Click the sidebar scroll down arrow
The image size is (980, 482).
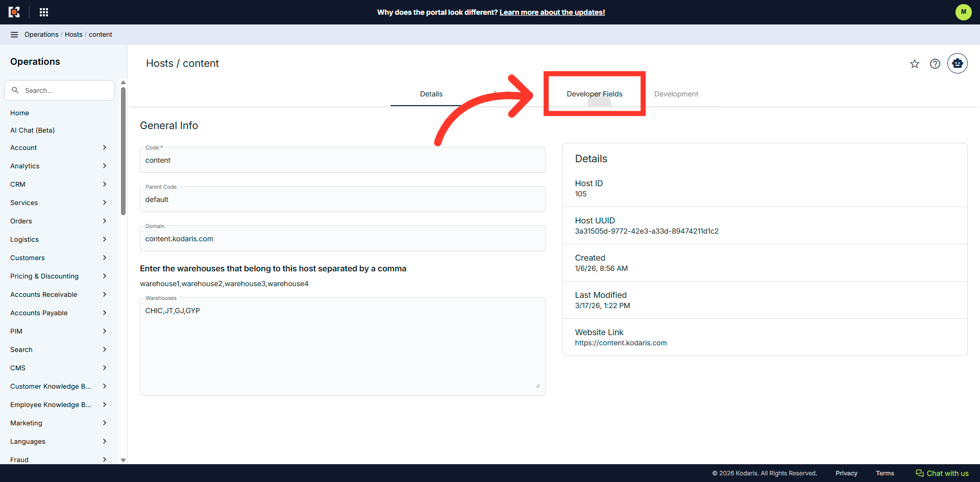(123, 460)
